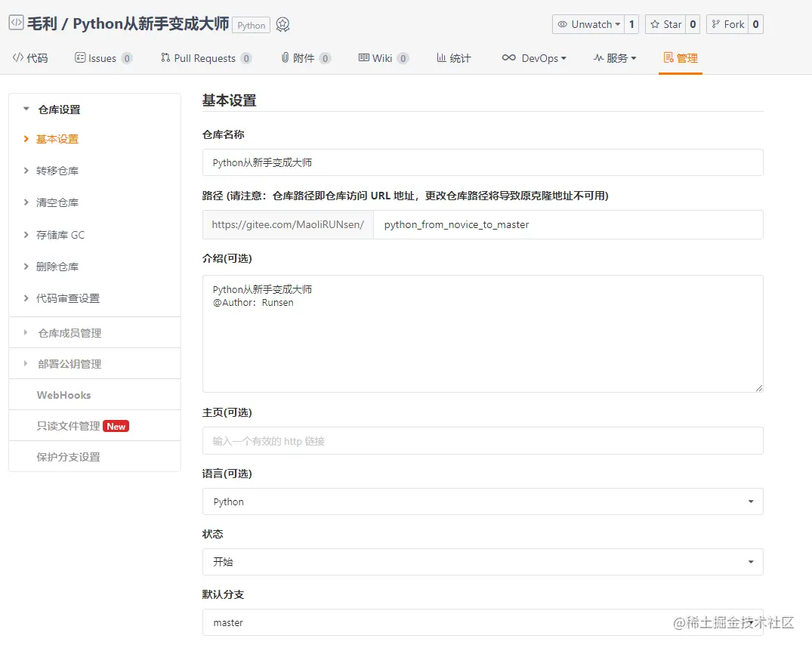Click the watcher count 1
Screen dimensions: 812x648
631,24
